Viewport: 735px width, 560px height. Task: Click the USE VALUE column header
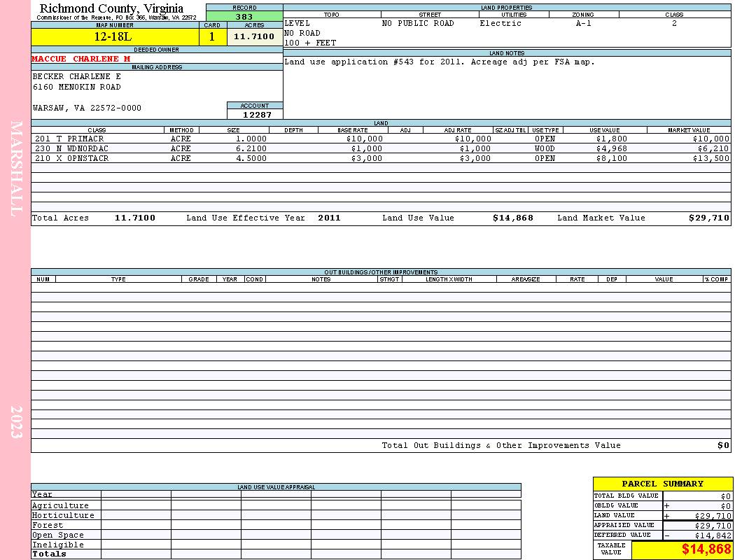(605, 130)
